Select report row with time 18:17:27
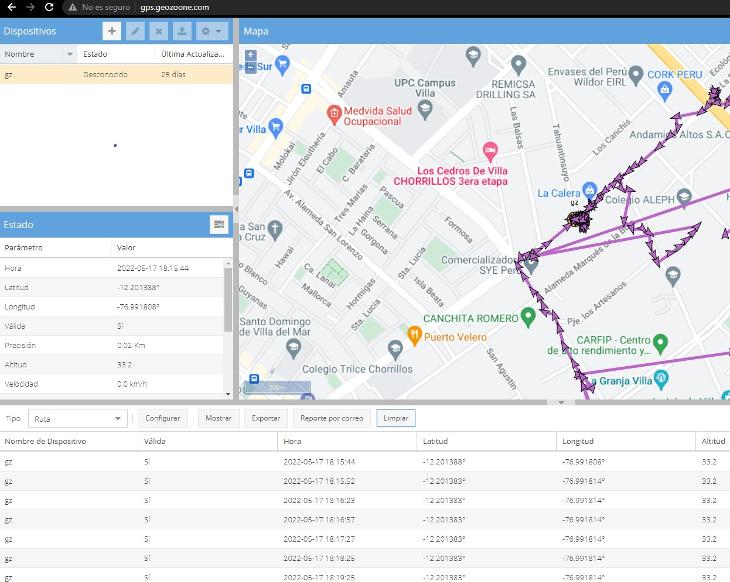This screenshot has width=730, height=582. (365, 539)
